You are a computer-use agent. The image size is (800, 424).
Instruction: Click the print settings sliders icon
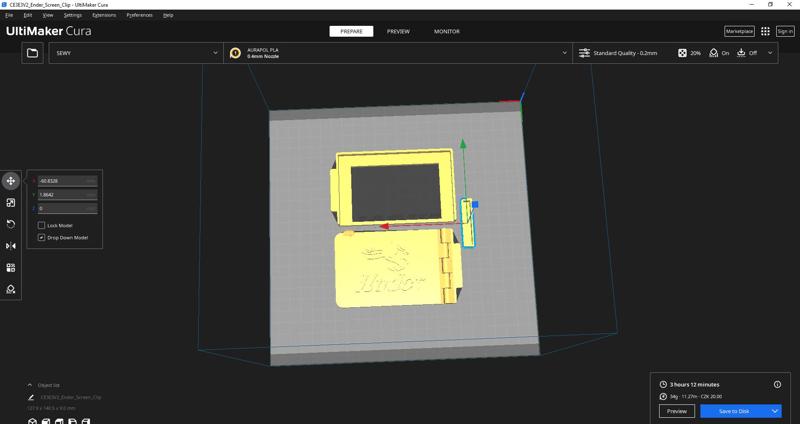(x=584, y=53)
